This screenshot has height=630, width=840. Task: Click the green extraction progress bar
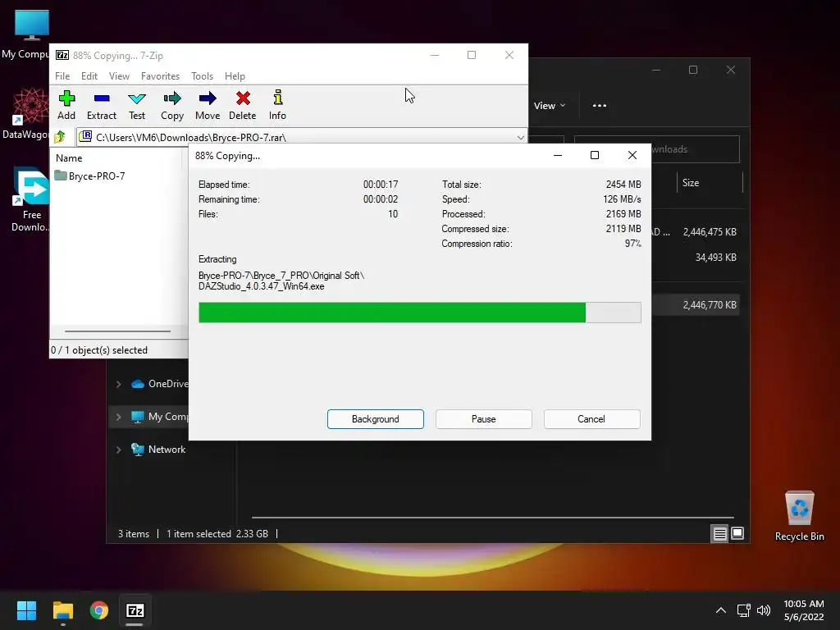[x=419, y=313]
